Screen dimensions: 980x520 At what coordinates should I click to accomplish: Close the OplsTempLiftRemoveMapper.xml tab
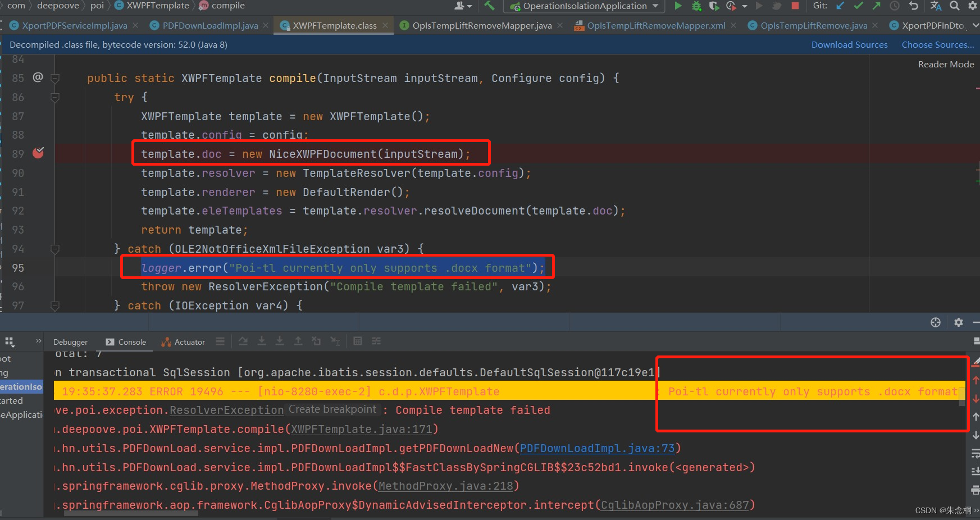[733, 25]
